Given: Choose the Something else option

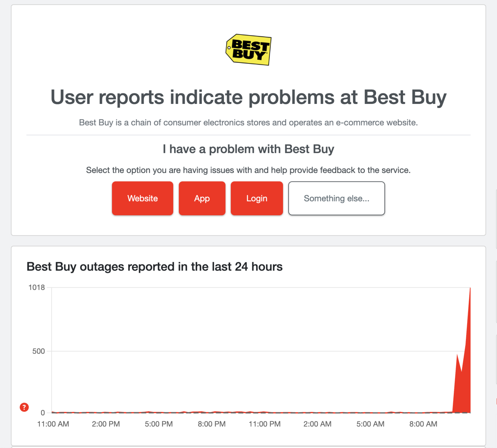Looking at the screenshot, I should pyautogui.click(x=336, y=198).
